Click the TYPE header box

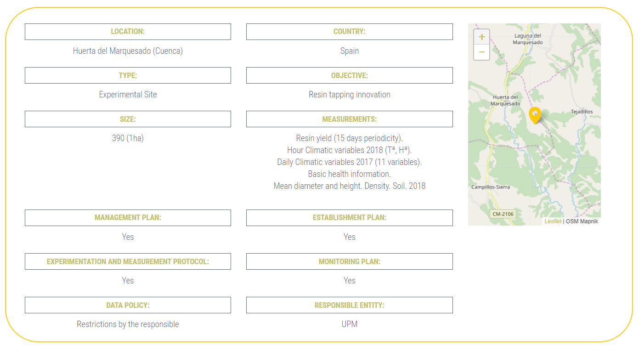128,75
